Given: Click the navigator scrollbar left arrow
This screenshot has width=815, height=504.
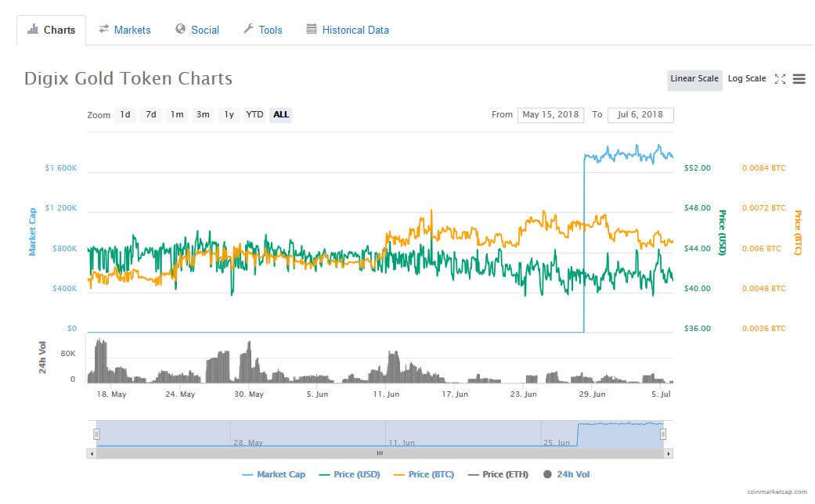Looking at the screenshot, I should [x=92, y=454].
